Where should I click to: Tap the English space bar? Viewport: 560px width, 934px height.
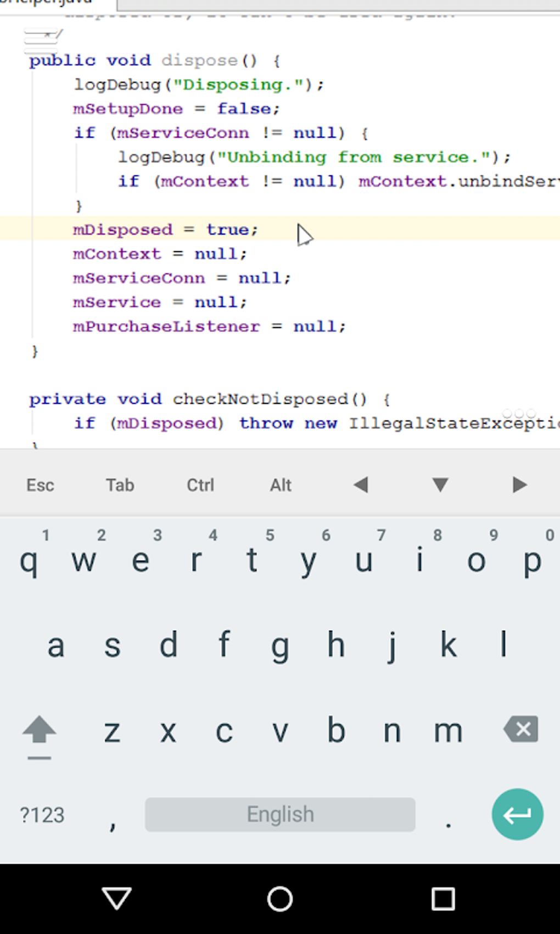click(280, 814)
